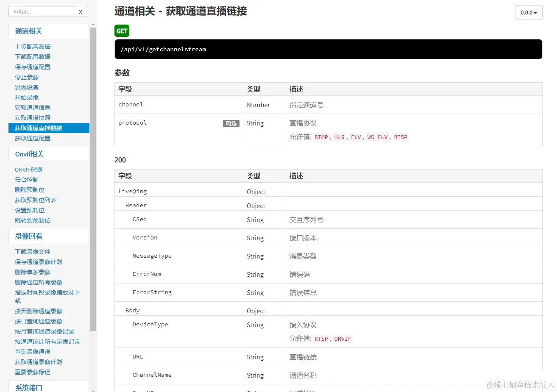Click the ErrorNum field name
The height and width of the screenshot is (392, 557).
(147, 274)
